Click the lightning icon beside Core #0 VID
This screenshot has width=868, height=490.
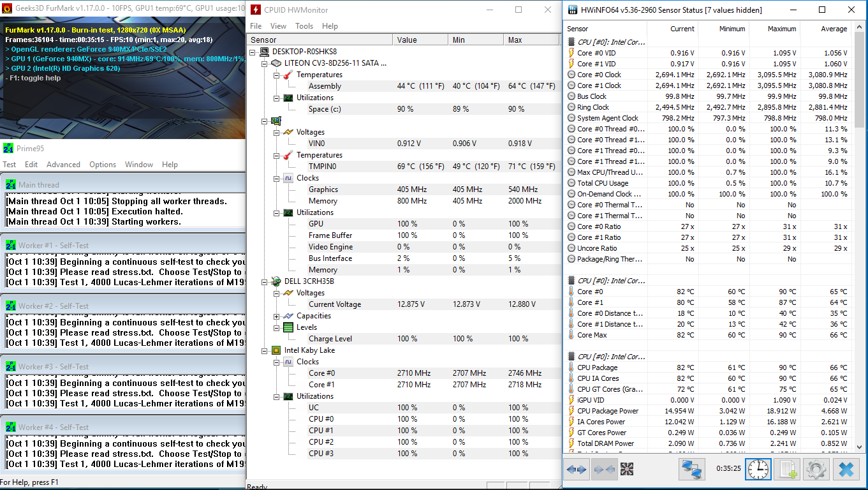coord(571,53)
